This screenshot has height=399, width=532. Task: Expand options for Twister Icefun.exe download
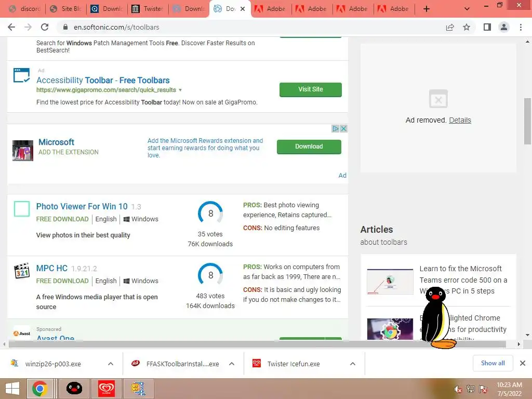click(x=353, y=364)
